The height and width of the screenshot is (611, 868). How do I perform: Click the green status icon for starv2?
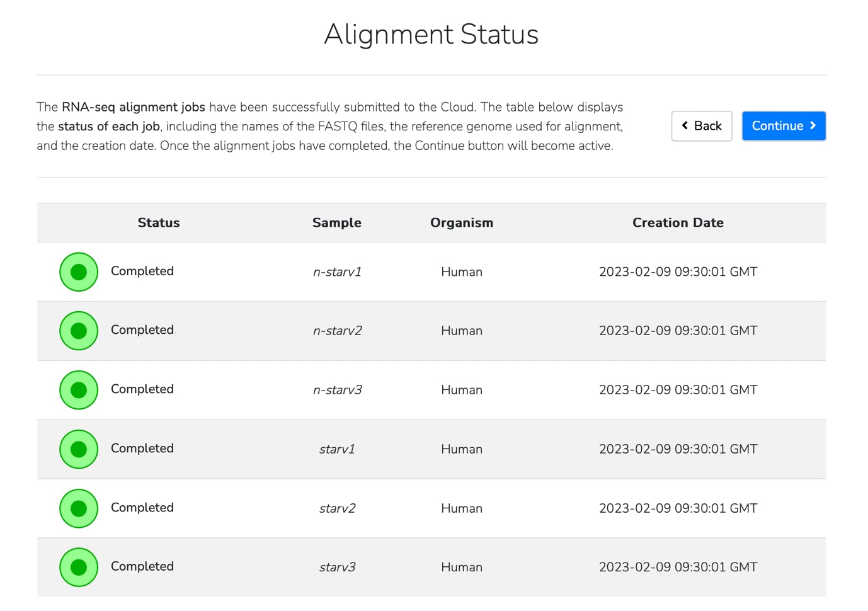[79, 508]
